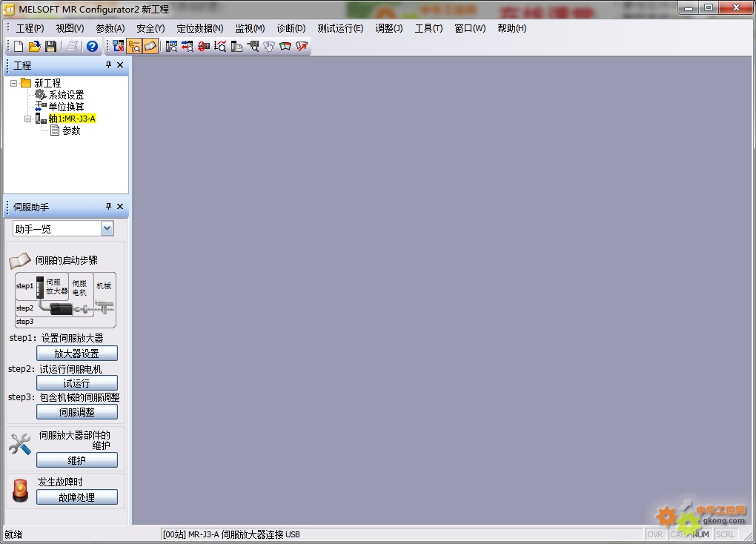Click the 伺服调整 button
This screenshot has height=544, width=756.
(77, 412)
